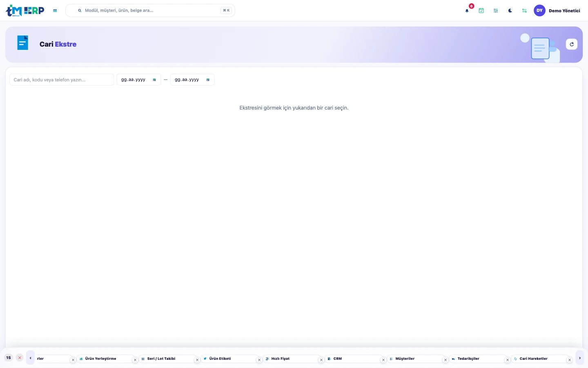
Task: Close the Ürün Etiketi tab
Action: 259,360
